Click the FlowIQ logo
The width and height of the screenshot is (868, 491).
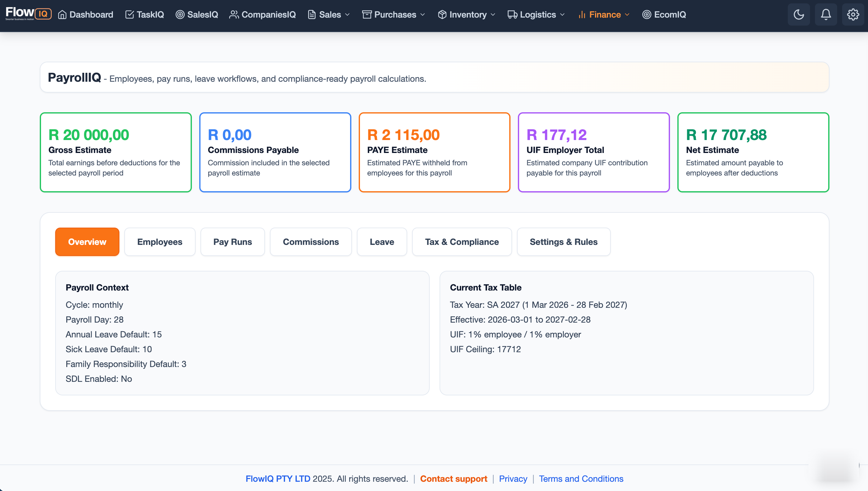click(29, 14)
